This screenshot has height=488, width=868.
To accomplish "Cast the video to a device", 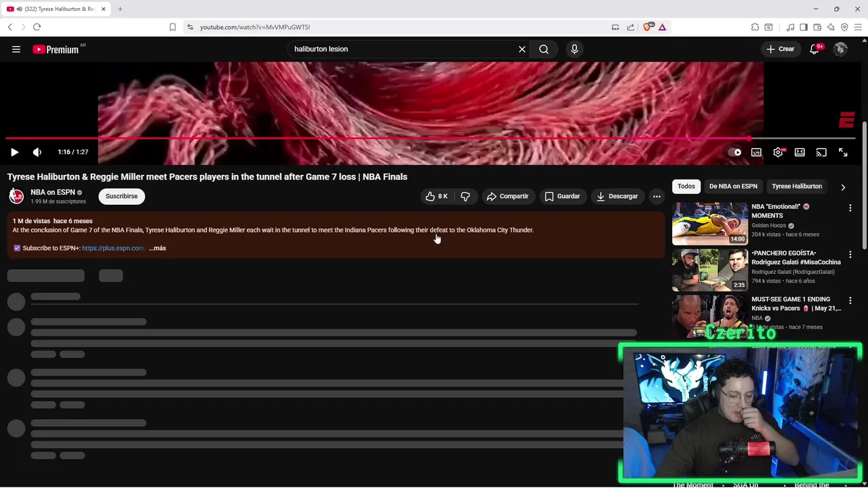I will [821, 152].
